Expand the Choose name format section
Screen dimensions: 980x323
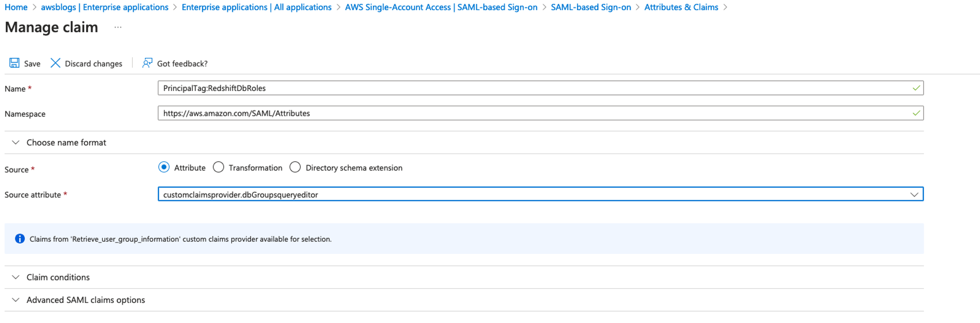point(464,142)
